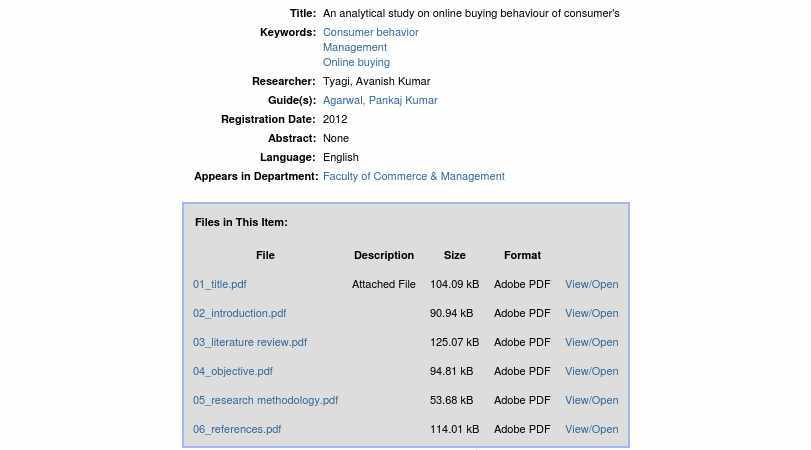Viewport: 811px width, 450px height.
Task: Click View/Open for 06_references.pdf
Action: click(x=591, y=429)
